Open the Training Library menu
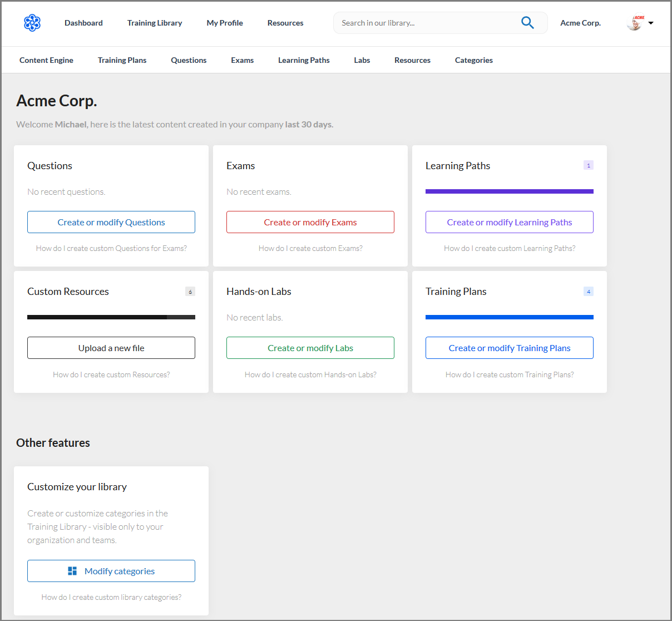This screenshot has width=672, height=621. point(155,23)
